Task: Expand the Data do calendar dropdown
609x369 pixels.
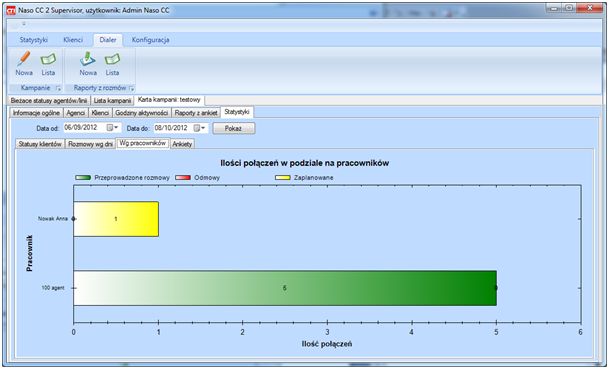Action: [200, 128]
